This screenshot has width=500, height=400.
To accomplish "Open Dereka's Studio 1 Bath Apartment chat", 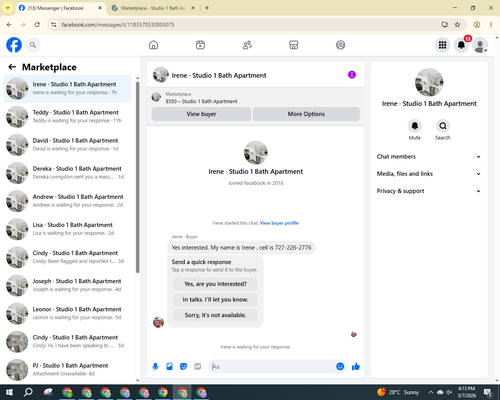I will click(67, 173).
